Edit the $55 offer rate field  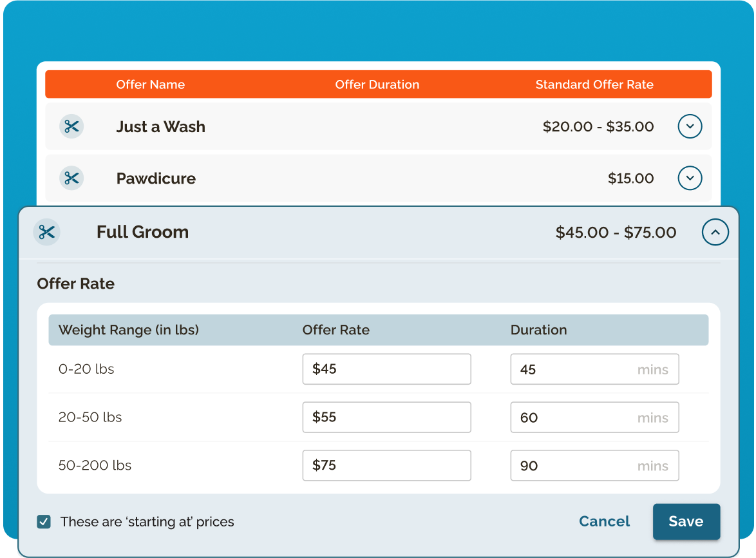coord(386,418)
